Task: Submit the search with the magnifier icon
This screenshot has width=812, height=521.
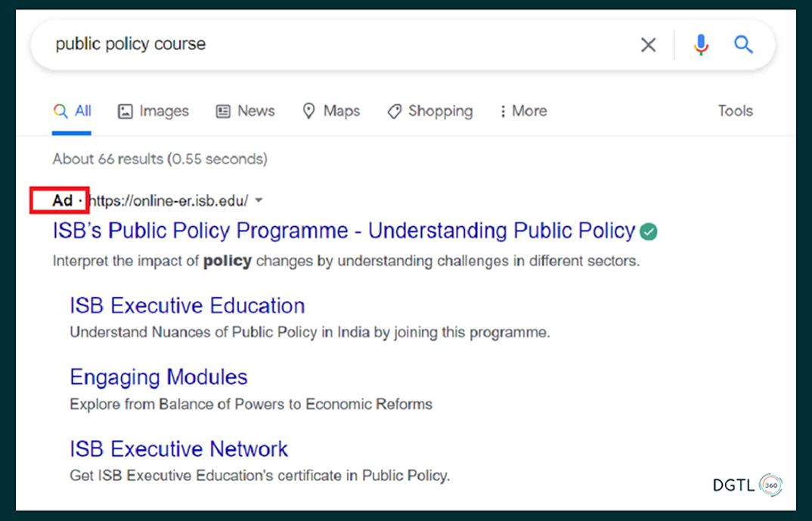Action: 743,45
